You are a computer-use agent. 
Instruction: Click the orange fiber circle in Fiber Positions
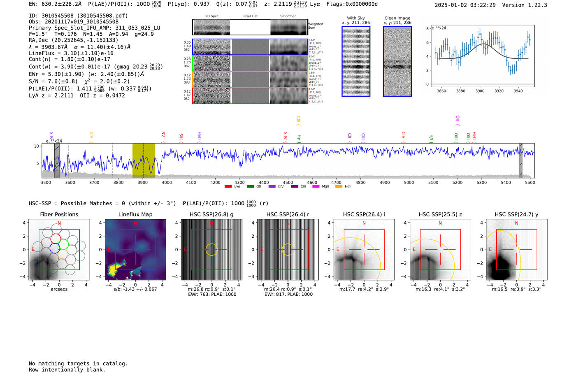click(63, 254)
